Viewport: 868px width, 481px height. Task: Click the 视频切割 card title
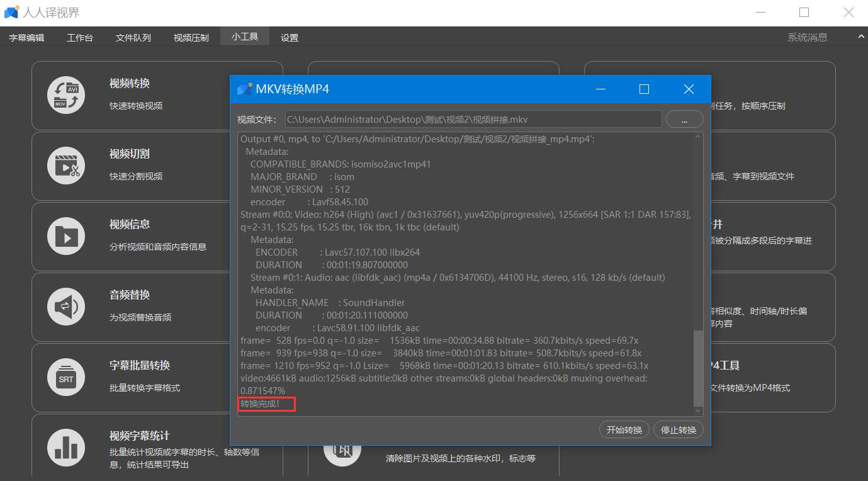(130, 154)
